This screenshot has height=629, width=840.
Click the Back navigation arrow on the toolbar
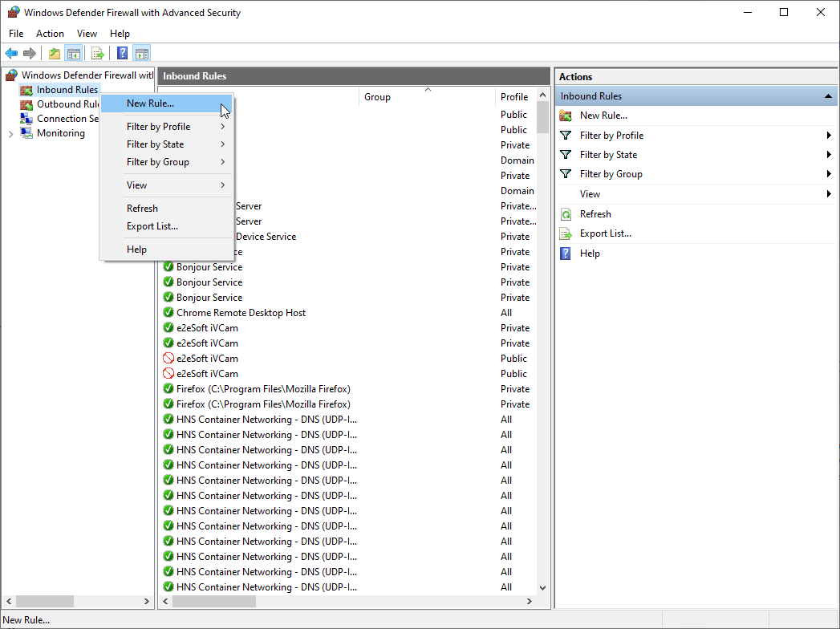point(11,53)
